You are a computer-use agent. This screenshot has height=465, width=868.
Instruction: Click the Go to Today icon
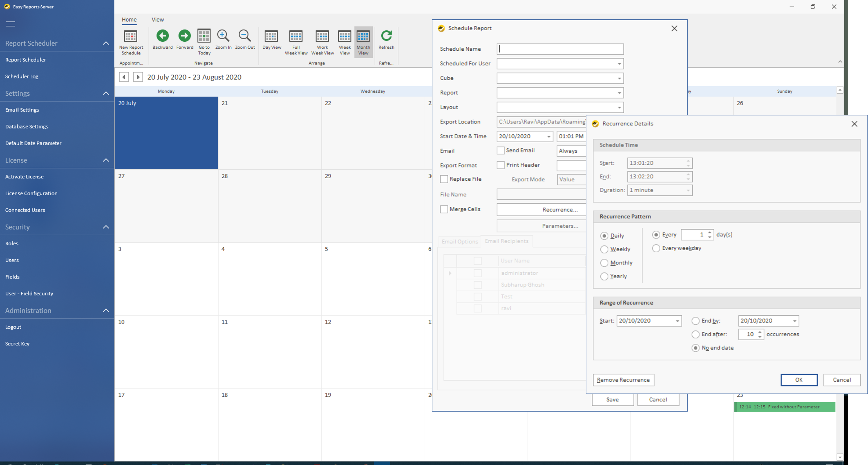click(204, 36)
